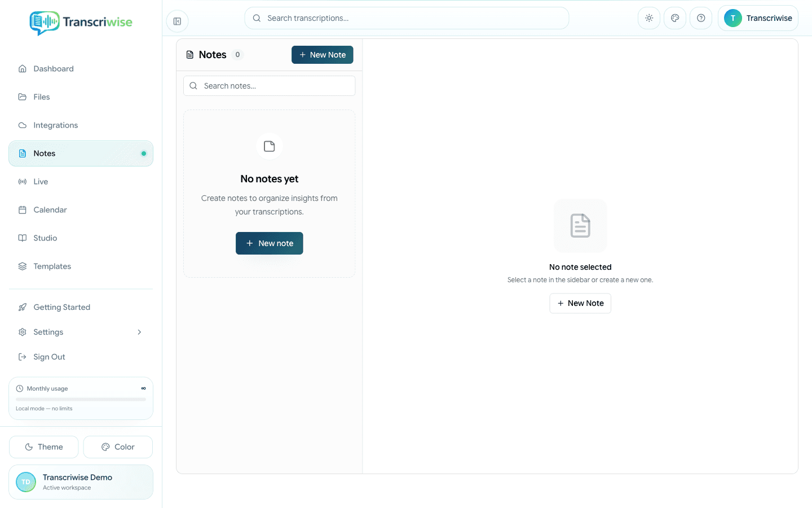The width and height of the screenshot is (812, 508).
Task: Click the Transcriwise logo
Action: (81, 23)
